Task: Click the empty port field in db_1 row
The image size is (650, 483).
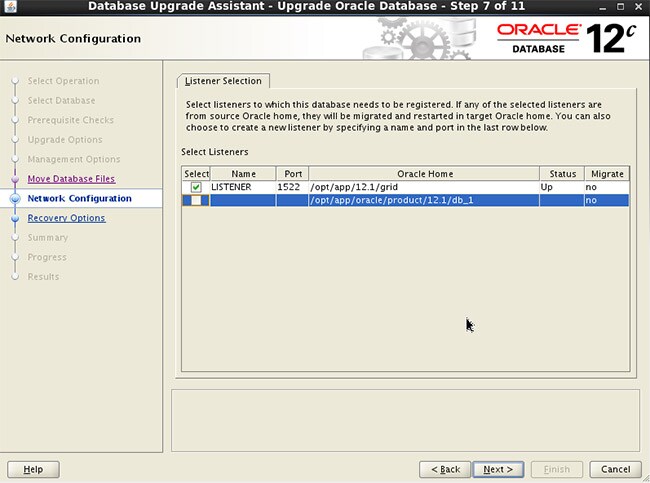Action: [292, 201]
